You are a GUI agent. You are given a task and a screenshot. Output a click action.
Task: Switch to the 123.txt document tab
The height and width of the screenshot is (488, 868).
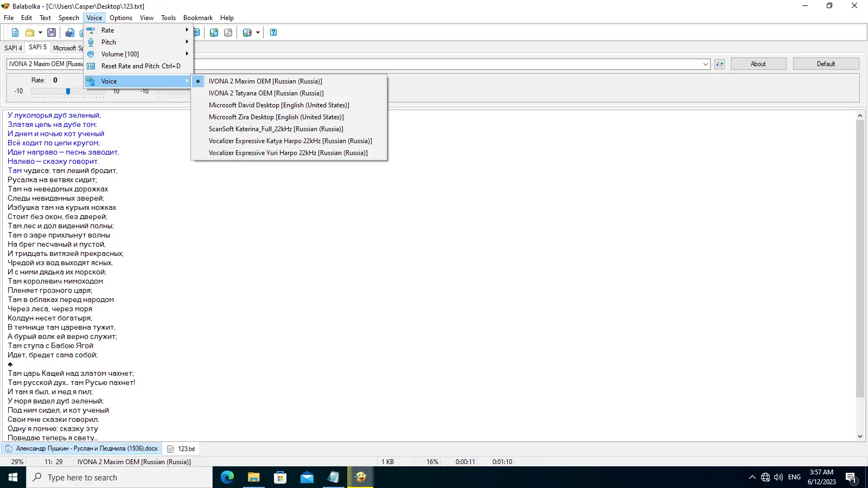pos(181,449)
